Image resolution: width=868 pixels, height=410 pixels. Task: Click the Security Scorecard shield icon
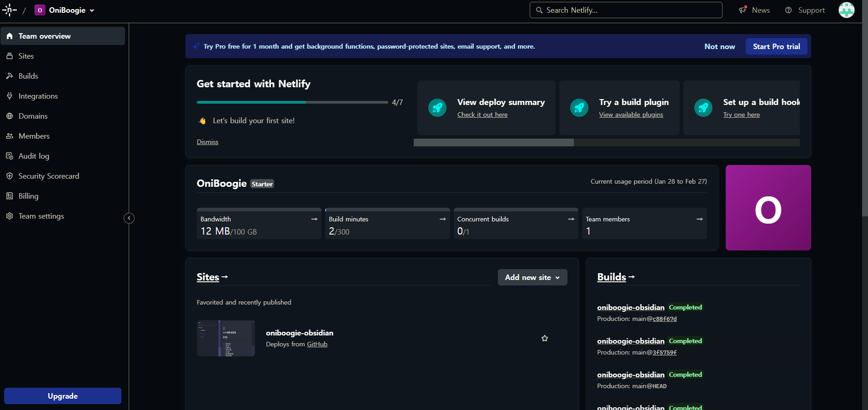coord(10,176)
